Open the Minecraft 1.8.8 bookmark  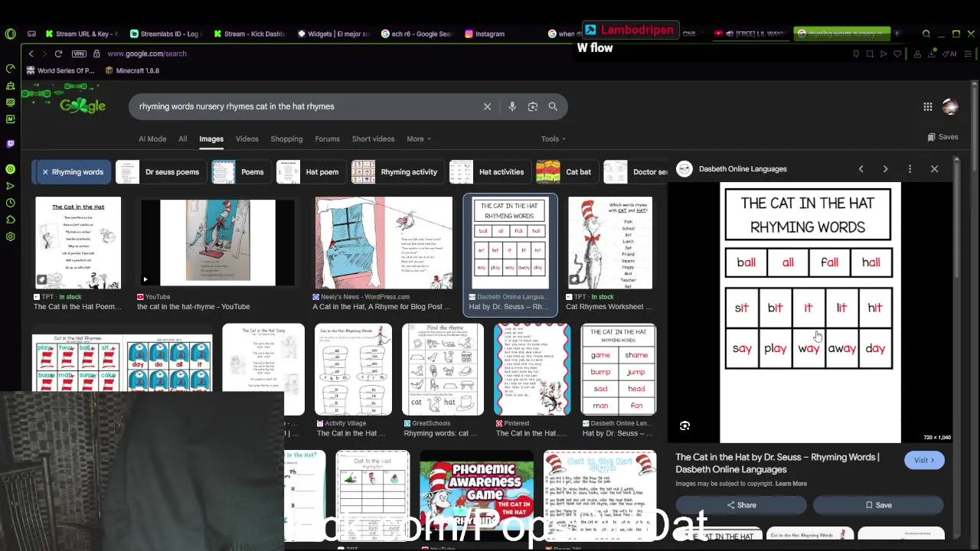point(132,70)
